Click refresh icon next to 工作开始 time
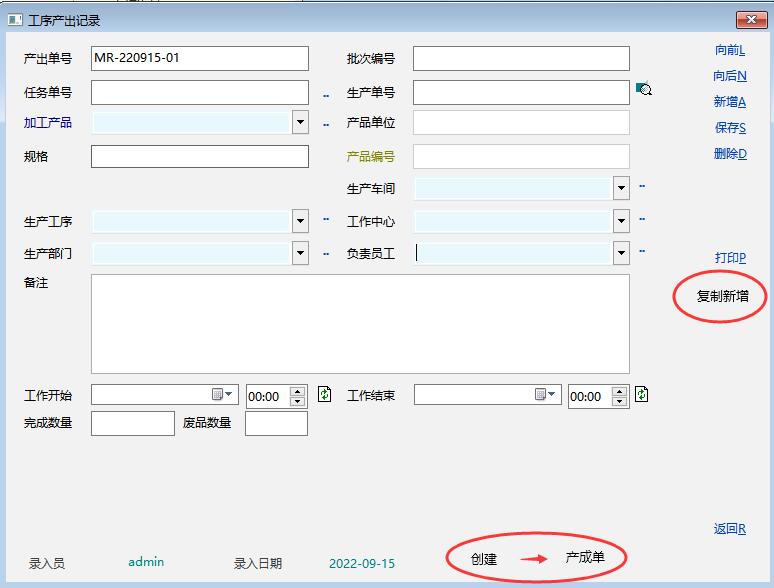Image resolution: width=774 pixels, height=588 pixels. [x=324, y=395]
